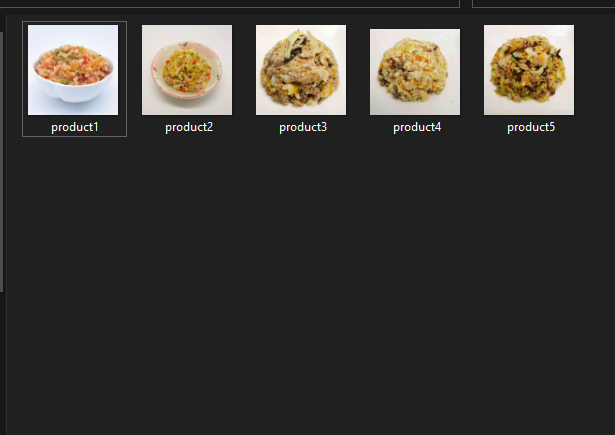Click the scrollbar track below the thumb
615x435 pixels.
(x=2, y=363)
